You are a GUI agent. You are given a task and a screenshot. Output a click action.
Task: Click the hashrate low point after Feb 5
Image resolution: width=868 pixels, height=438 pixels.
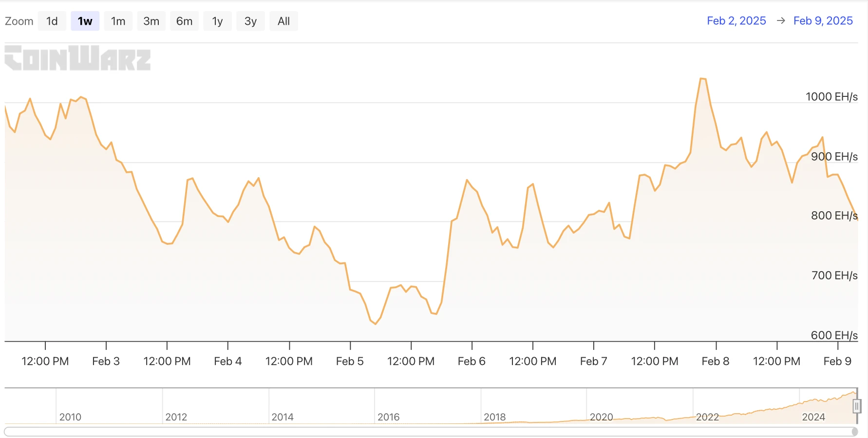(376, 324)
